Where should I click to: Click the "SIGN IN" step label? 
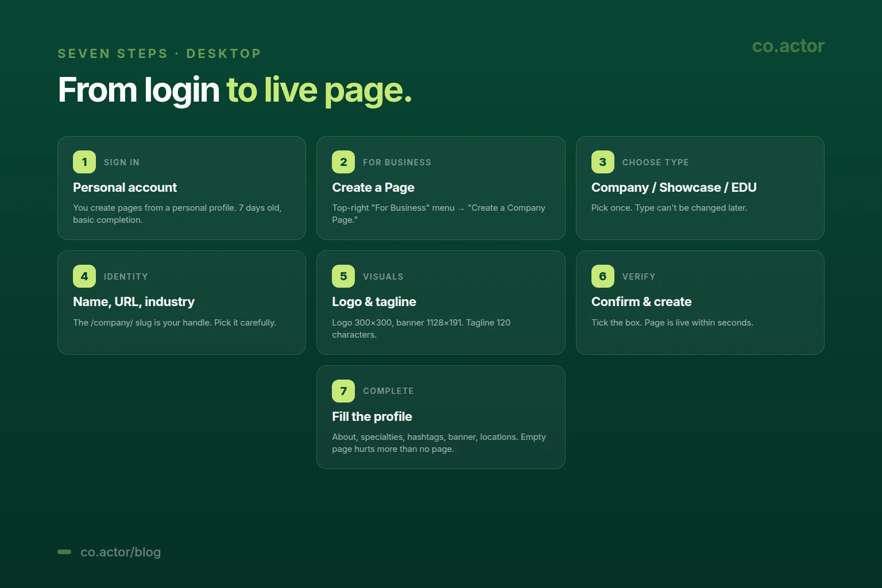(122, 163)
